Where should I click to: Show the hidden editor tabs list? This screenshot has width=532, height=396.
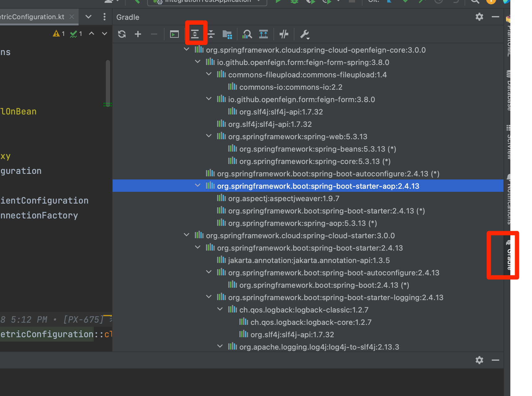(88, 17)
